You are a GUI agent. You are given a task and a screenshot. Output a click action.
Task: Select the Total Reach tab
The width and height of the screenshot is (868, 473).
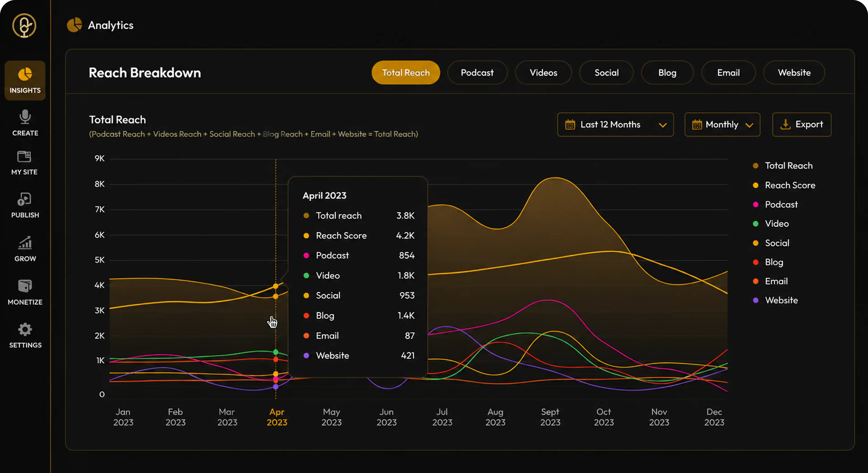coord(406,72)
